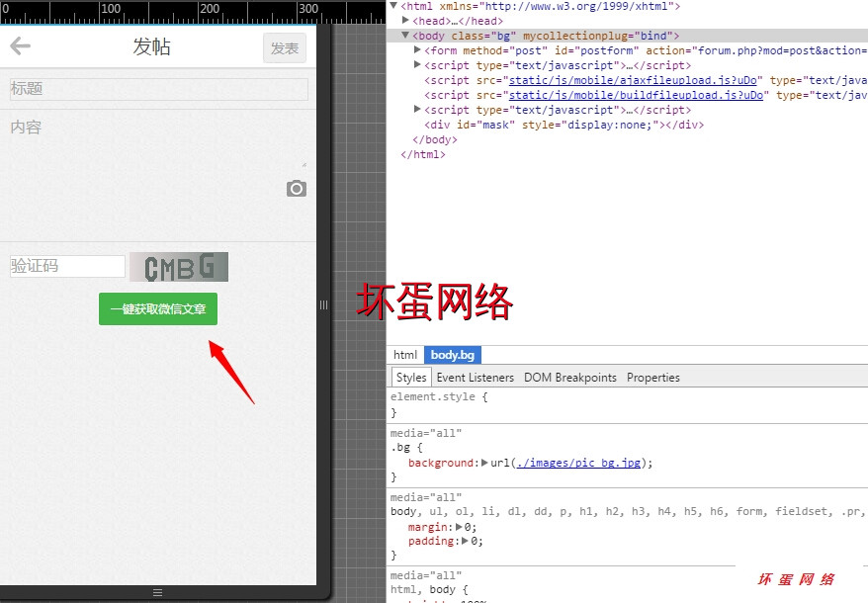Select the closing </html> tag row
This screenshot has height=603, width=868.
click(423, 154)
